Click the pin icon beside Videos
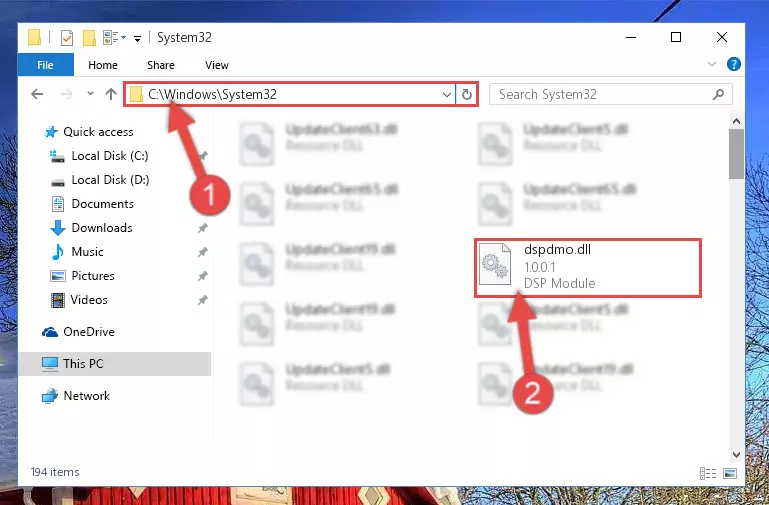The image size is (769, 505). coord(203,300)
